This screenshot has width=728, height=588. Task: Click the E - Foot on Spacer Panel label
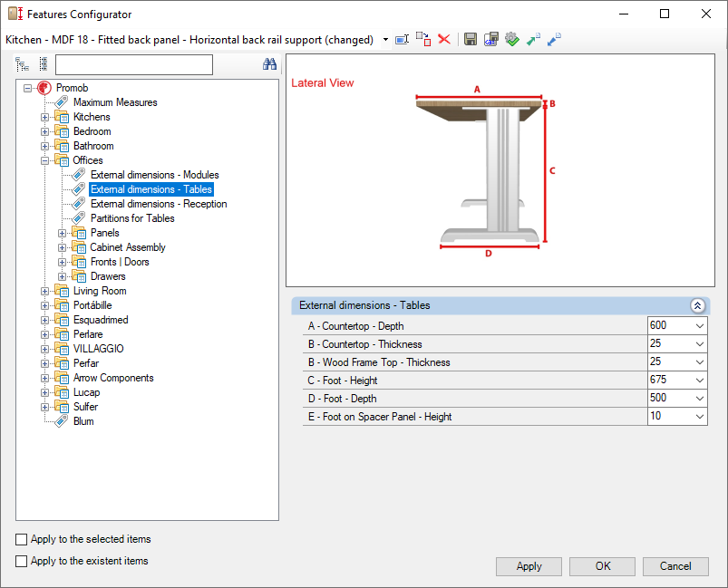380,417
